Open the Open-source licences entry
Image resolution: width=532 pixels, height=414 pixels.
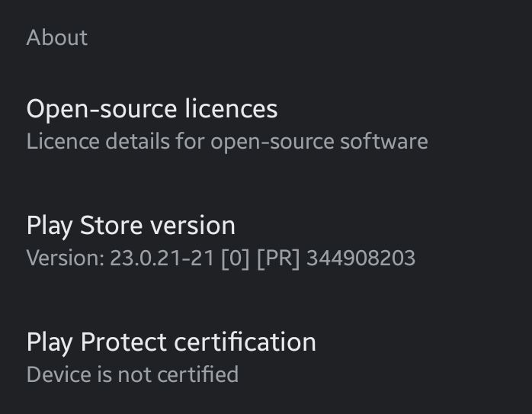[x=266, y=124]
